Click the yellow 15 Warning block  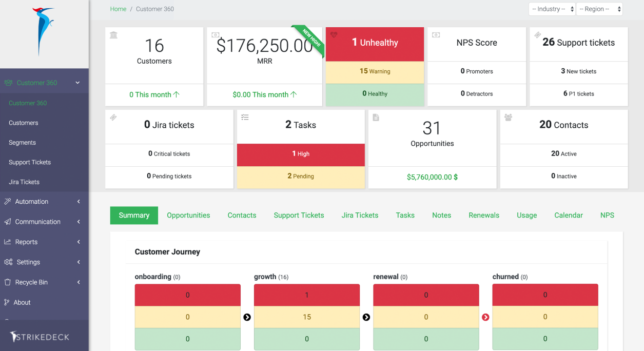[375, 72]
